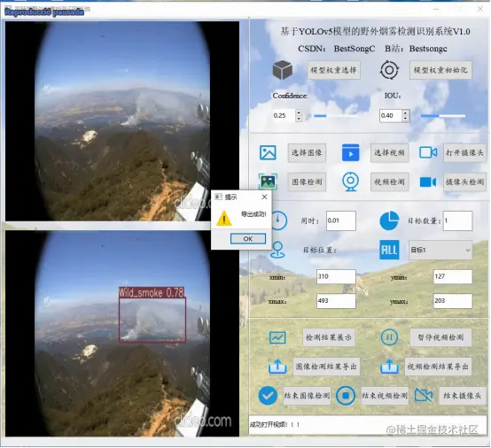The image size is (491, 448).
Task: Click the ymax field showing 203
Action: tap(453, 301)
